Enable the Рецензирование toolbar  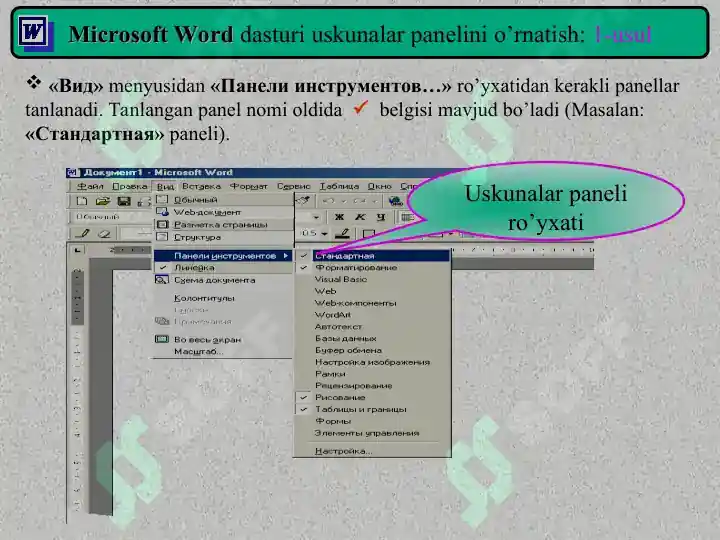(x=372, y=386)
